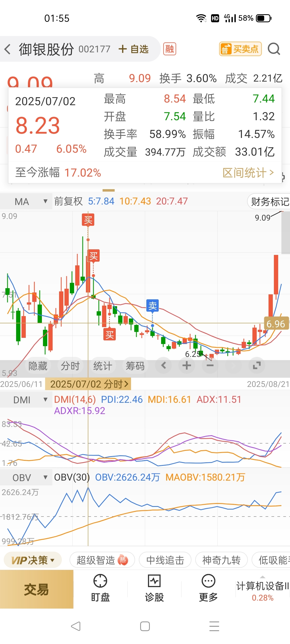This screenshot has height=644, width=290.
Task: Tap Android home navigation button
Action: pyautogui.click(x=145, y=626)
